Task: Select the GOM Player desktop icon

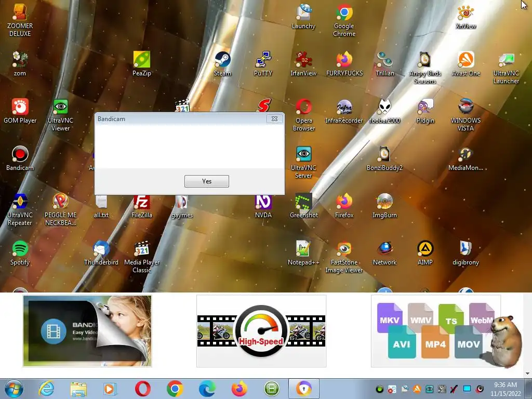Action: [20, 111]
